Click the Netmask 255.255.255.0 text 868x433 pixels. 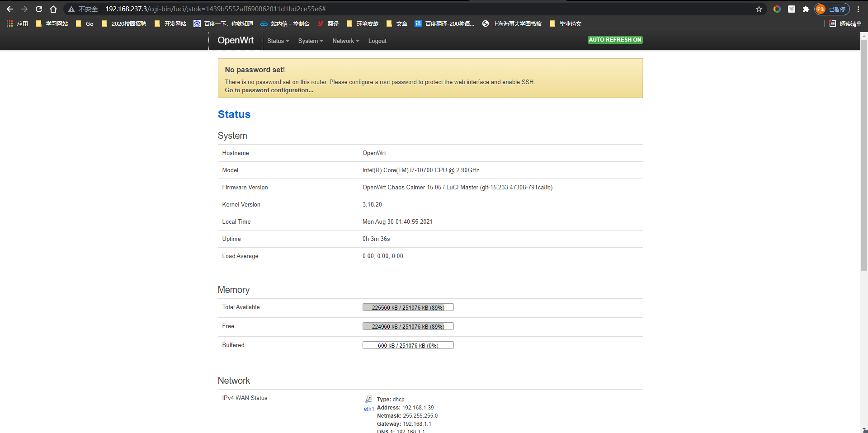[x=407, y=416]
